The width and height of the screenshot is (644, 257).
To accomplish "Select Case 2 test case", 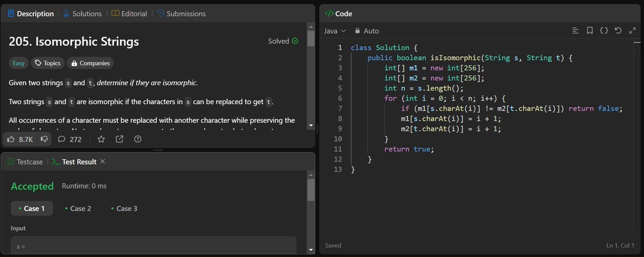I will (78, 208).
